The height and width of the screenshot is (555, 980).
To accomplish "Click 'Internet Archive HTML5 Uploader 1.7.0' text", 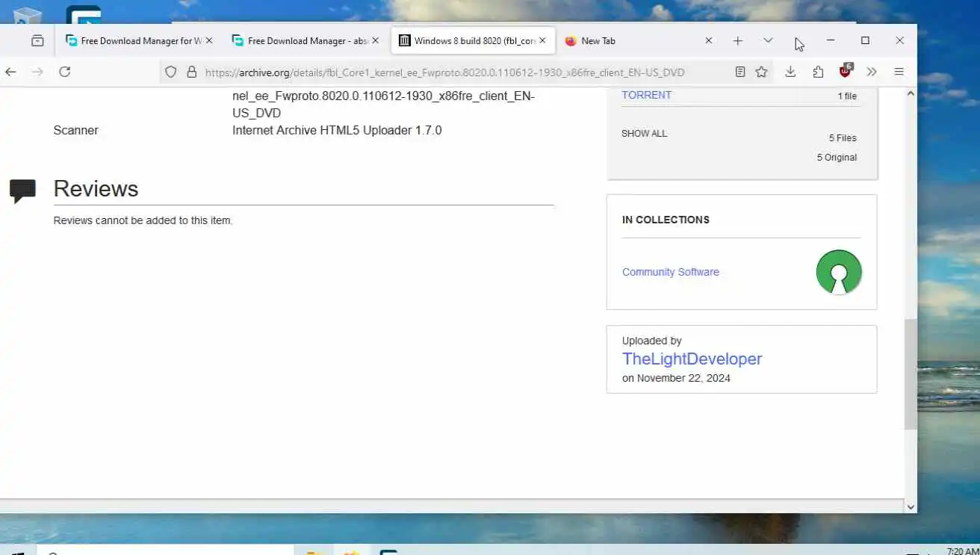I will [x=337, y=130].
